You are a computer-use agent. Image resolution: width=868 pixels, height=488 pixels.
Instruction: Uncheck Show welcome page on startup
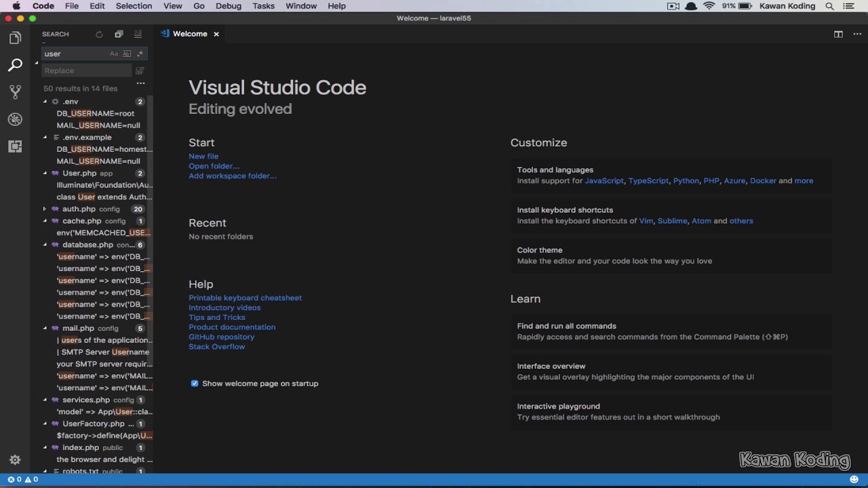coord(195,384)
